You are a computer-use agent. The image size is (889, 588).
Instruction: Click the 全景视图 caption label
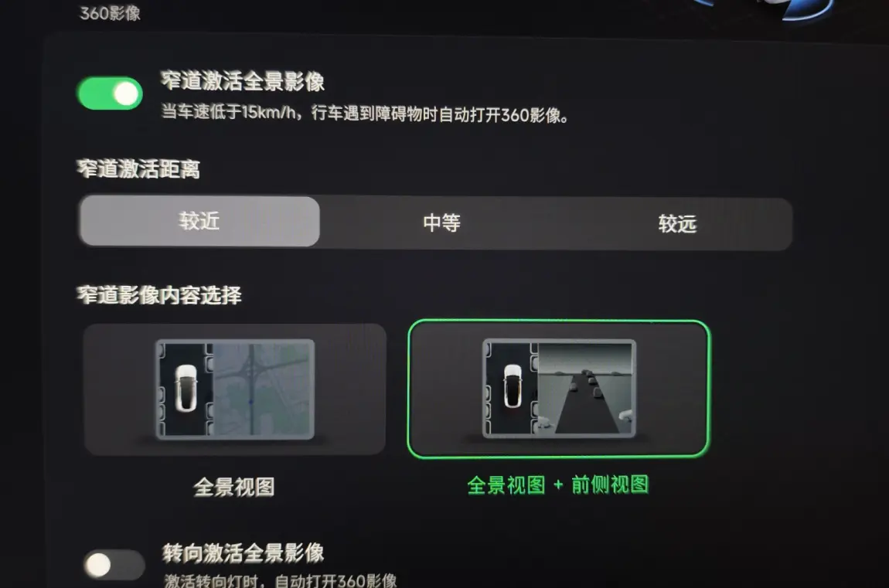point(234,488)
